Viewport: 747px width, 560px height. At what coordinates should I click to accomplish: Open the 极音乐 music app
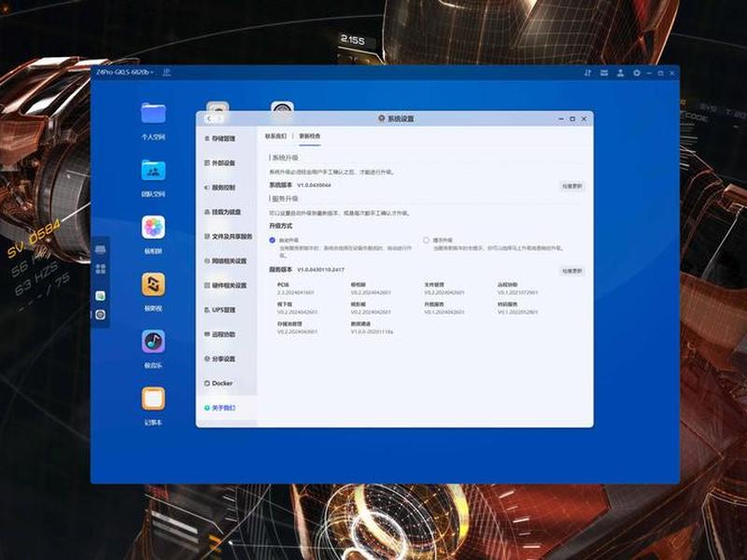pos(153,342)
